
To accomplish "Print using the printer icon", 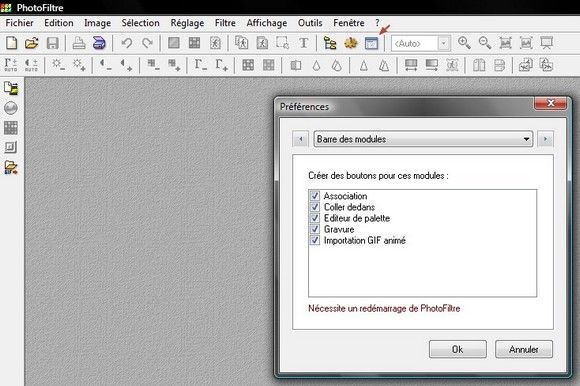I will coord(79,43).
